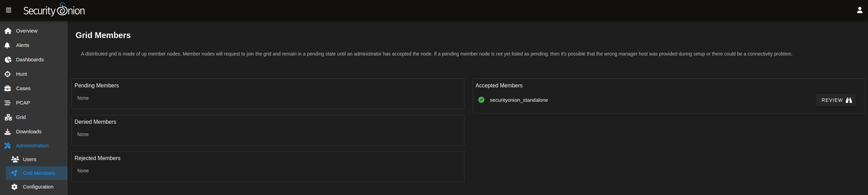Screen dimensions: 868x195
Task: Click the Denied Members heading
Action: point(95,122)
